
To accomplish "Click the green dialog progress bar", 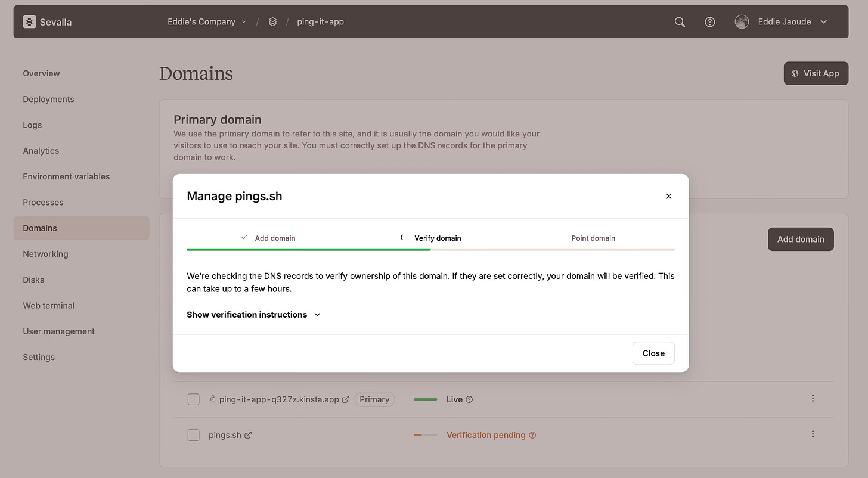I will (x=309, y=249).
